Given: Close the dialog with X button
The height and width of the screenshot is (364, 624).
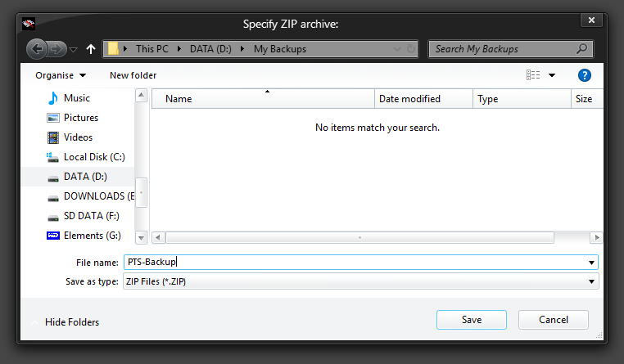Looking at the screenshot, I should pyautogui.click(x=591, y=20).
